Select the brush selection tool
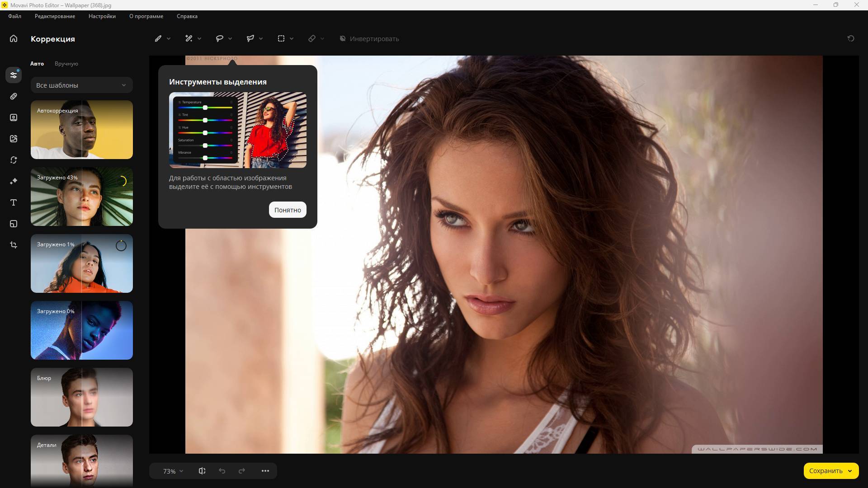 [x=158, y=39]
